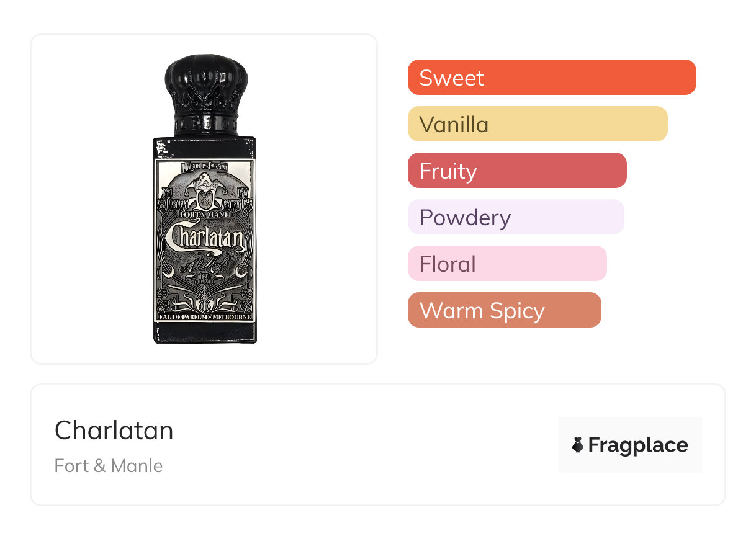The height and width of the screenshot is (536, 756).
Task: Click the Maison de Parfum banner on bottle
Action: [205, 166]
